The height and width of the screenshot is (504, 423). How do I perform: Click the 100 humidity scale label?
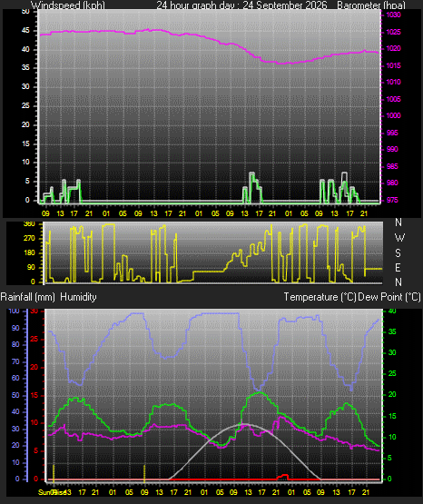(15, 311)
